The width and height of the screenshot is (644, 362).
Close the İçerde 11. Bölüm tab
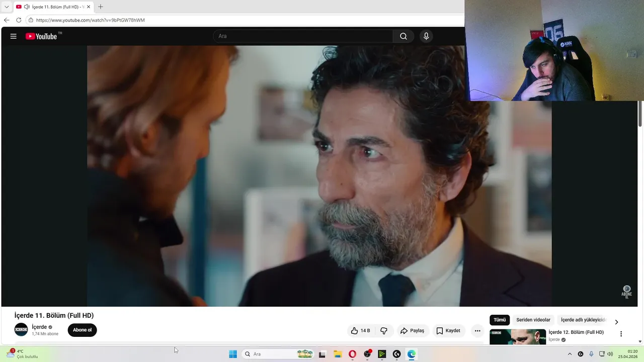click(x=89, y=7)
